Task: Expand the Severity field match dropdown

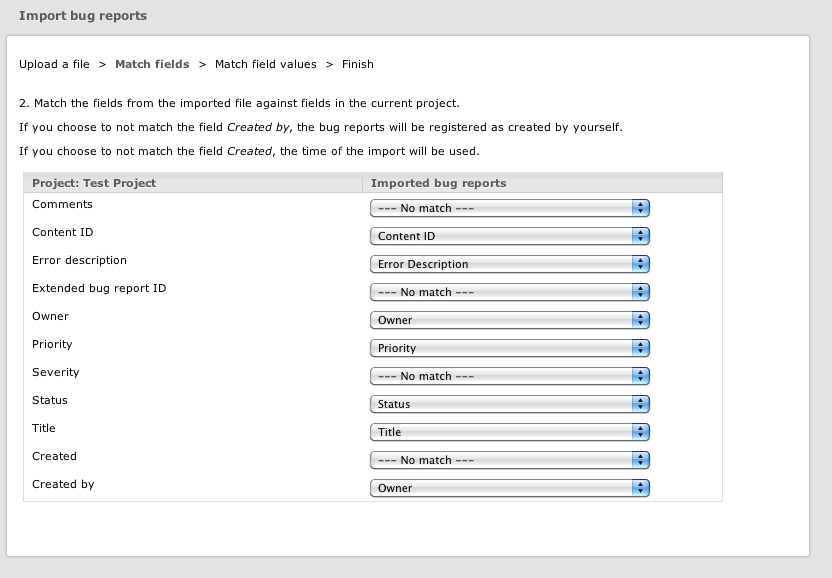Action: tap(510, 376)
